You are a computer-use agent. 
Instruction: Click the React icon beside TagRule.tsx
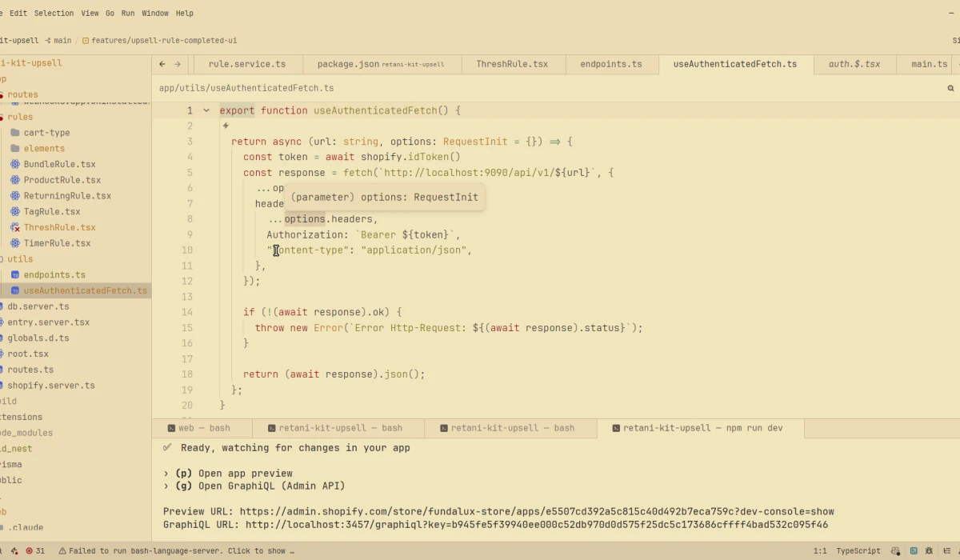coord(15,212)
